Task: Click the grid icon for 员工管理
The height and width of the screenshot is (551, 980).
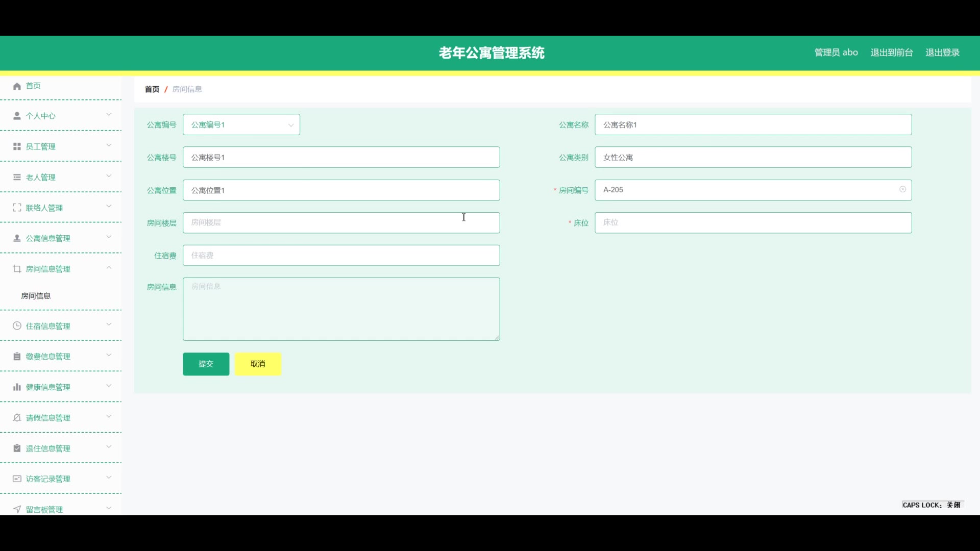Action: tap(17, 146)
